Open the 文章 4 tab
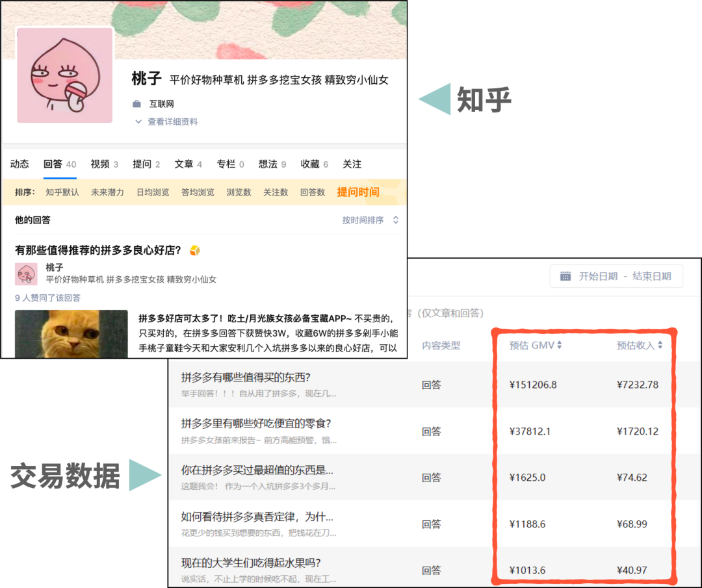The width and height of the screenshot is (702, 588). [x=188, y=164]
